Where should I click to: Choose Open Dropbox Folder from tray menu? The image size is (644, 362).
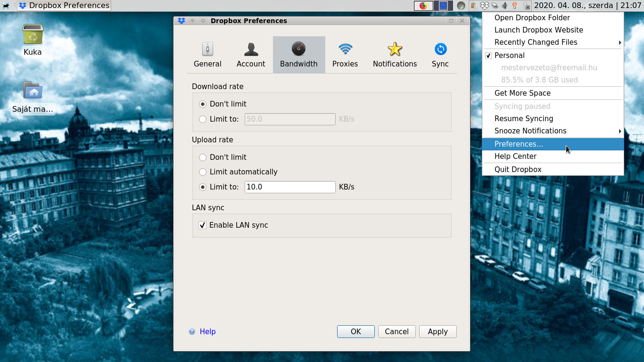click(x=553, y=18)
